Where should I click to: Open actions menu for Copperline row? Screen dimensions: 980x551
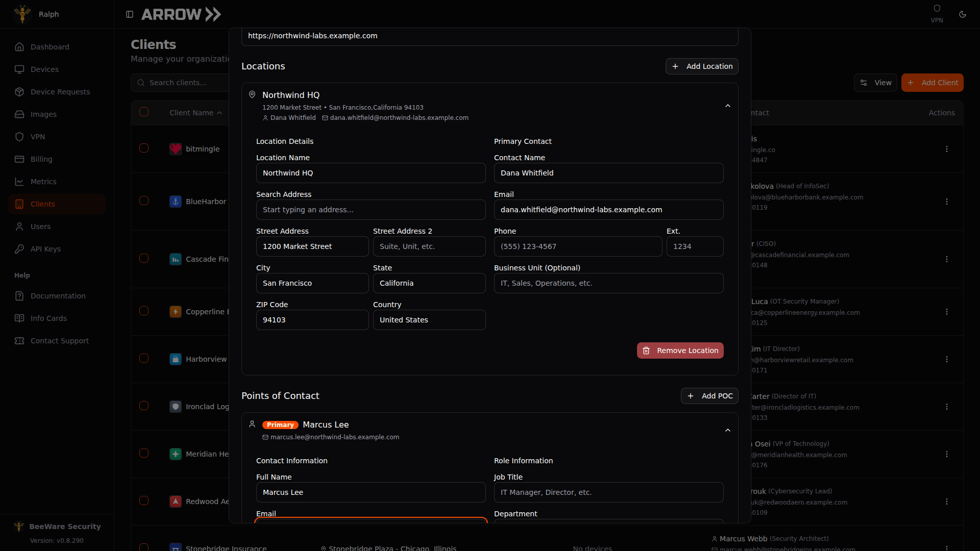point(947,312)
